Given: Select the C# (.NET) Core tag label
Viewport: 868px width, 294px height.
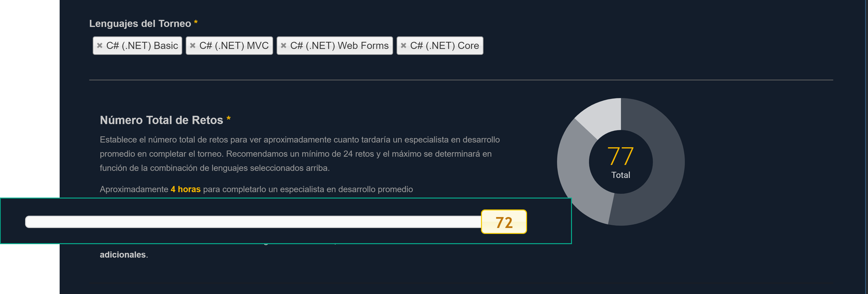Looking at the screenshot, I should pyautogui.click(x=444, y=45).
